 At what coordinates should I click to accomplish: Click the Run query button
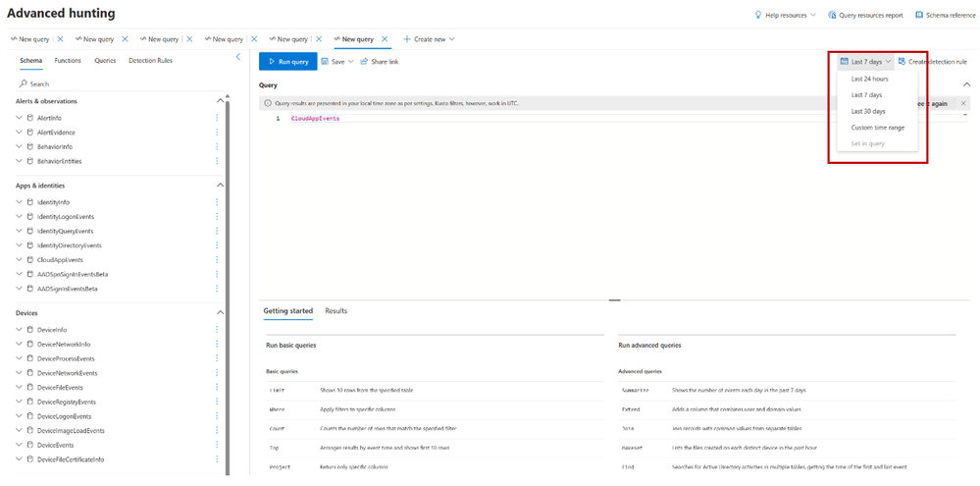click(288, 61)
